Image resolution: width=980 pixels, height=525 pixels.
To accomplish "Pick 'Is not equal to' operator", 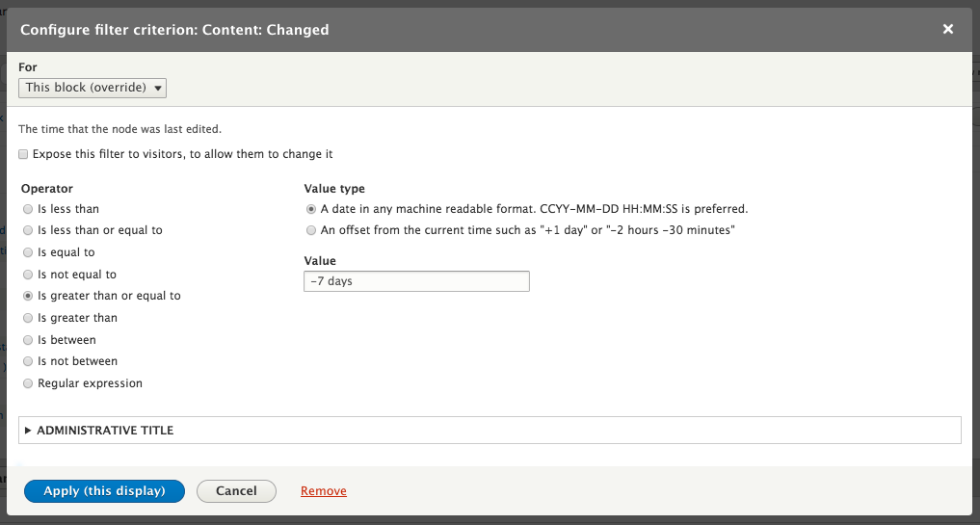I will coord(28,275).
